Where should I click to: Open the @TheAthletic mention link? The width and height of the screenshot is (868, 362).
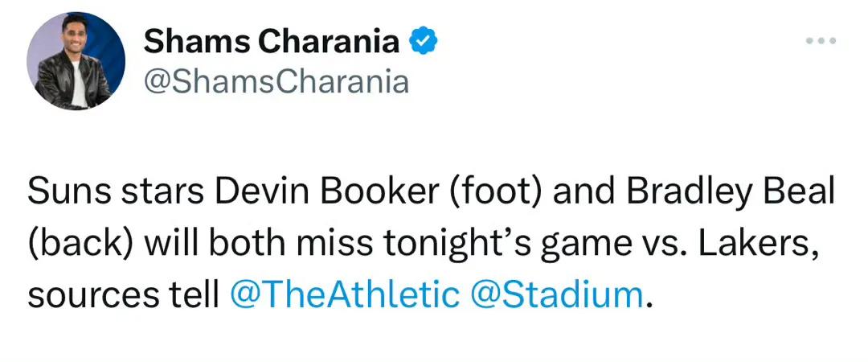tap(344, 295)
